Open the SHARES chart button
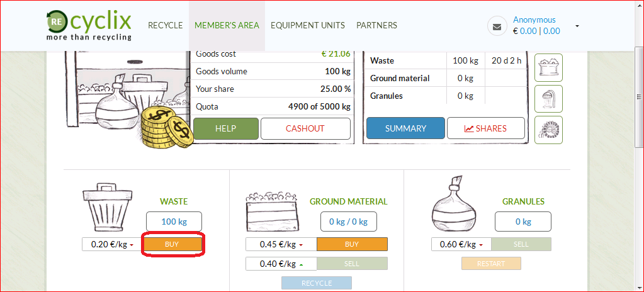Screen dimensions: 644x292 point(485,128)
